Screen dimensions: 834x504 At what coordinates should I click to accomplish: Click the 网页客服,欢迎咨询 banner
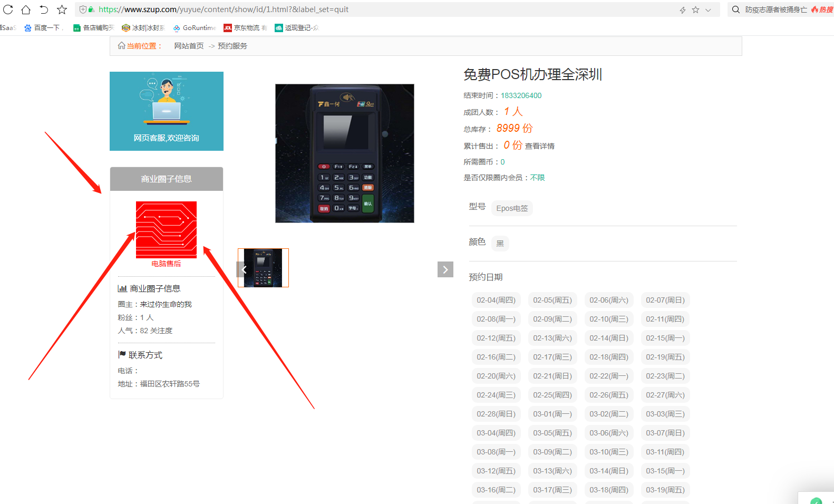click(166, 111)
